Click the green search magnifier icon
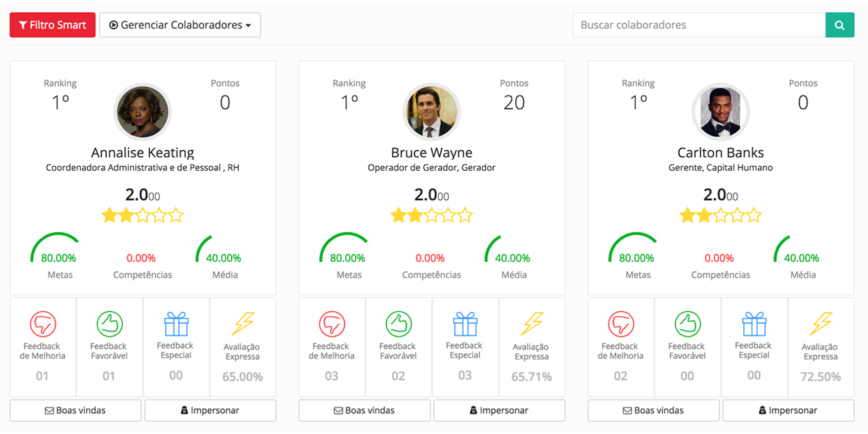Viewport: 868px width, 434px height. 840,24
